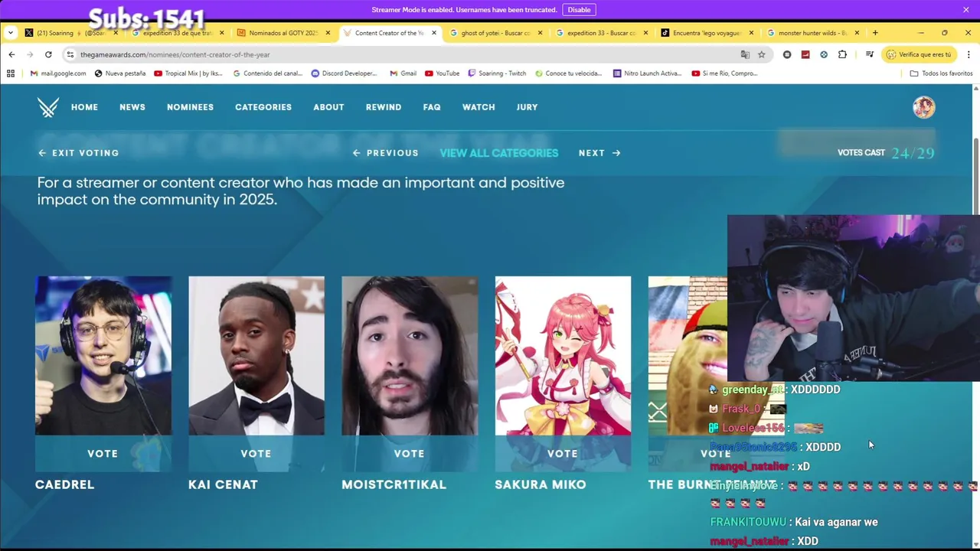The image size is (980, 551).
Task: Open the Gmail bookmark
Action: 403,73
